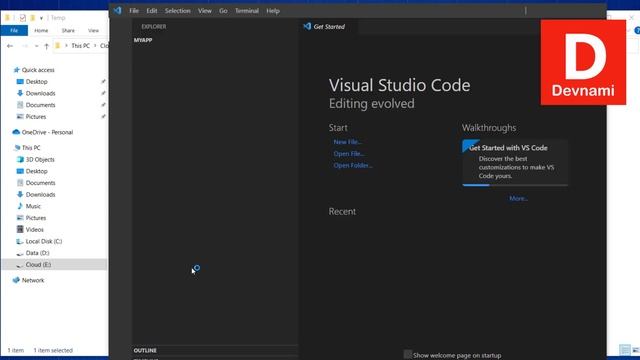Click the folder icon in the address bar
640x360 pixels.
tap(58, 46)
